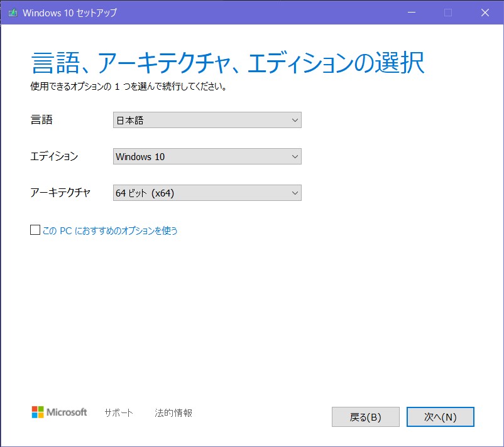Click the 戻る(B) button

(366, 417)
